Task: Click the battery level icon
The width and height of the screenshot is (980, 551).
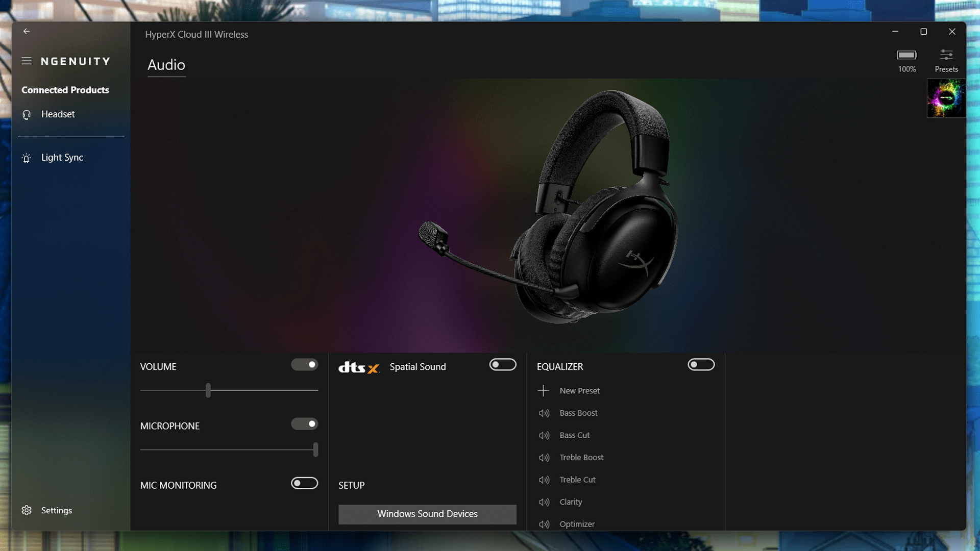Action: click(x=907, y=55)
